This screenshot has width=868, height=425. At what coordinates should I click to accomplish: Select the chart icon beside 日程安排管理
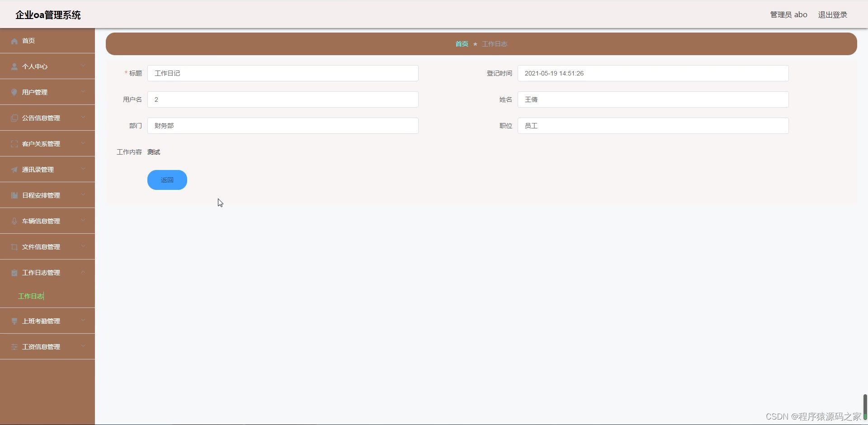pos(14,195)
